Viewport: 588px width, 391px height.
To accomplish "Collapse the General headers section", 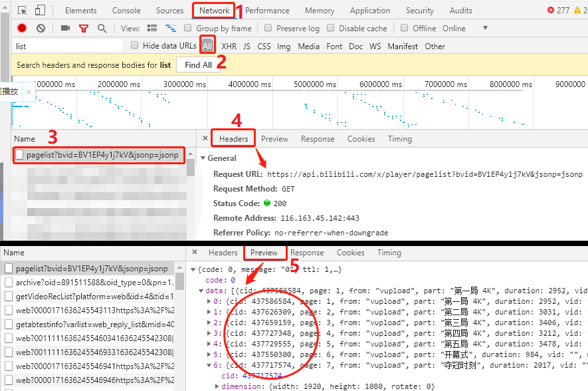I will [x=203, y=158].
